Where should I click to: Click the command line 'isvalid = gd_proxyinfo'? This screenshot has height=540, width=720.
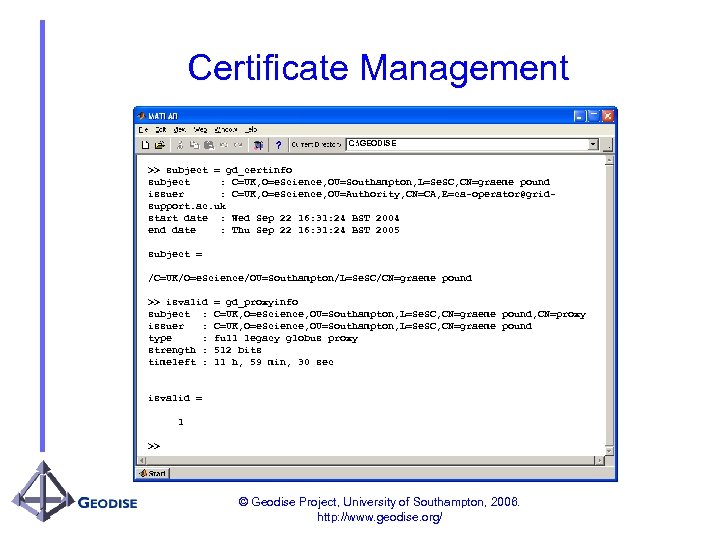(223, 302)
